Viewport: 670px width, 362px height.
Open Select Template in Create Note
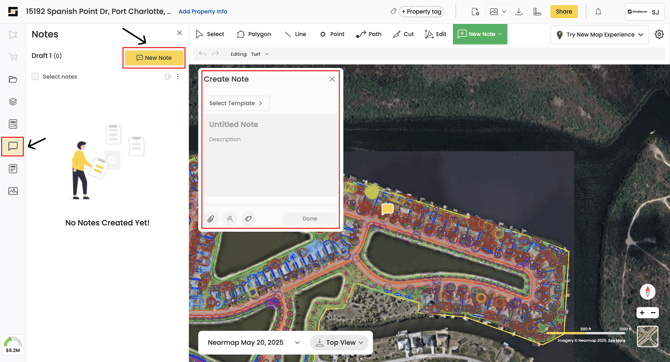point(236,103)
